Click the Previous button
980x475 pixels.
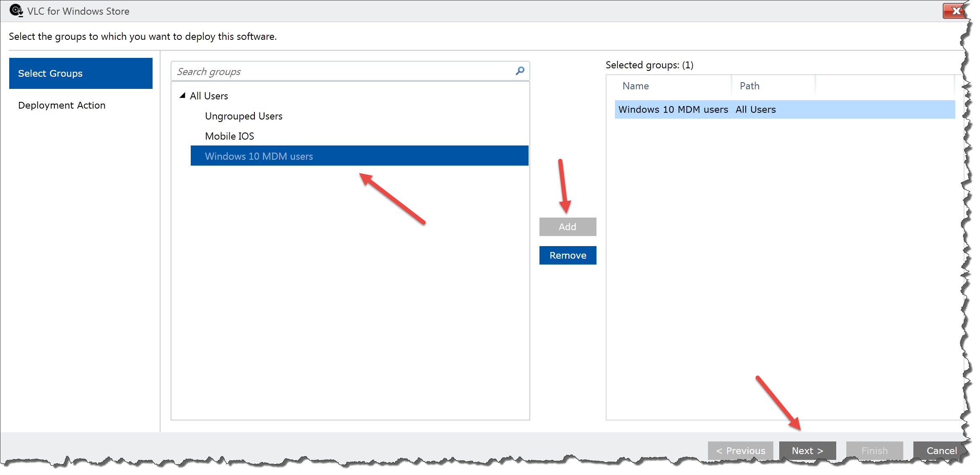740,450
